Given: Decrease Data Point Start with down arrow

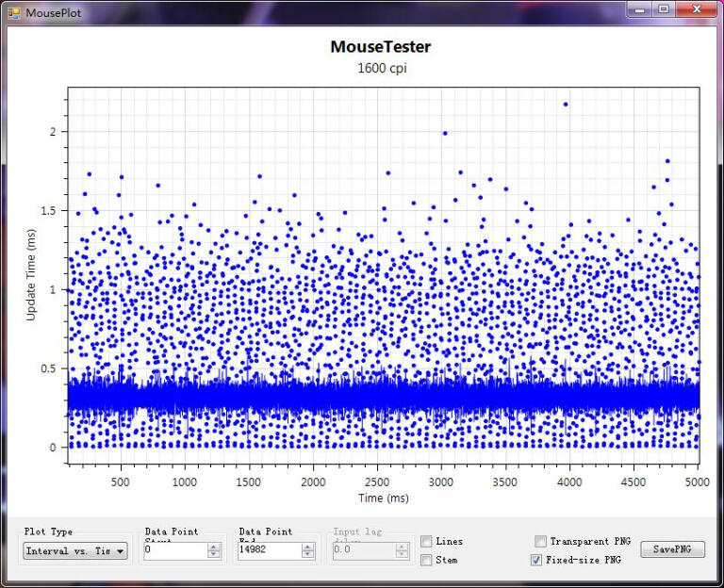Looking at the screenshot, I should pos(214,555).
